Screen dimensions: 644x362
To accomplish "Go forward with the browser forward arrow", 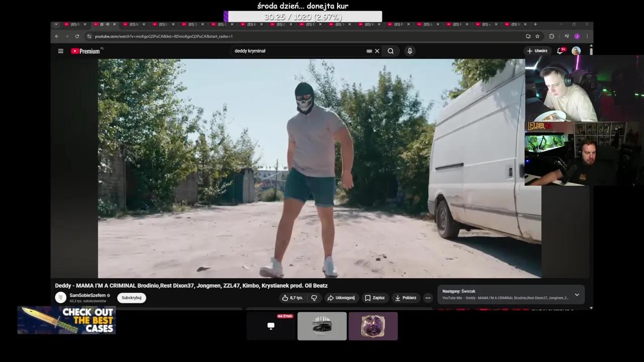I will click(66, 36).
